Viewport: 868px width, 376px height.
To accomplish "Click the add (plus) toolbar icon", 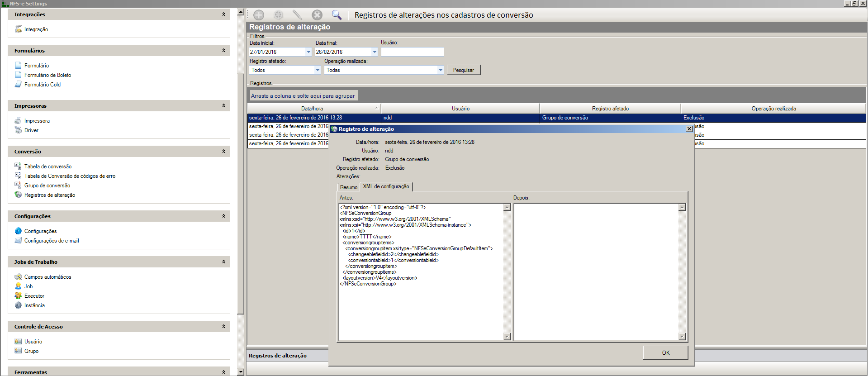I will 259,15.
